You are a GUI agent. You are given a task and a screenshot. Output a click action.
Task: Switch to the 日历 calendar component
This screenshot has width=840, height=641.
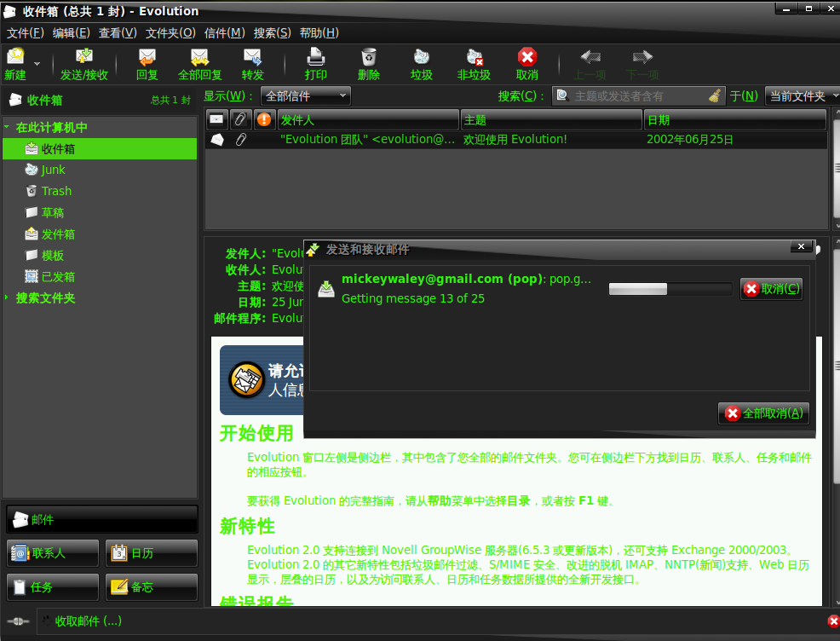coord(152,553)
